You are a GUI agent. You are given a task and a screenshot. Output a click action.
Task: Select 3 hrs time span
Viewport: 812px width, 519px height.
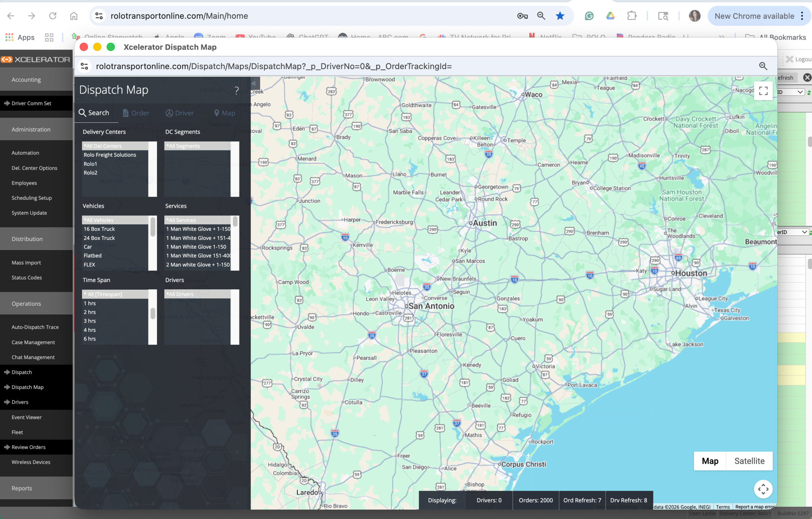coord(115,321)
